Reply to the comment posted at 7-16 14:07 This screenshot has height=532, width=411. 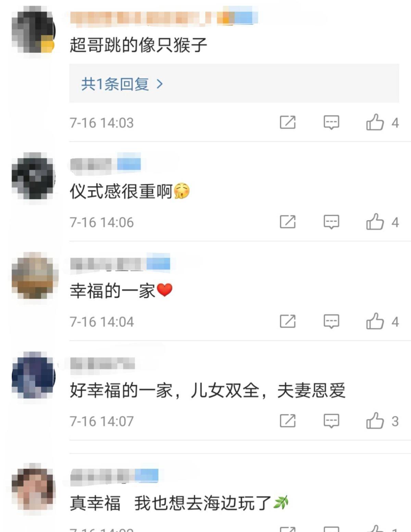331,421
